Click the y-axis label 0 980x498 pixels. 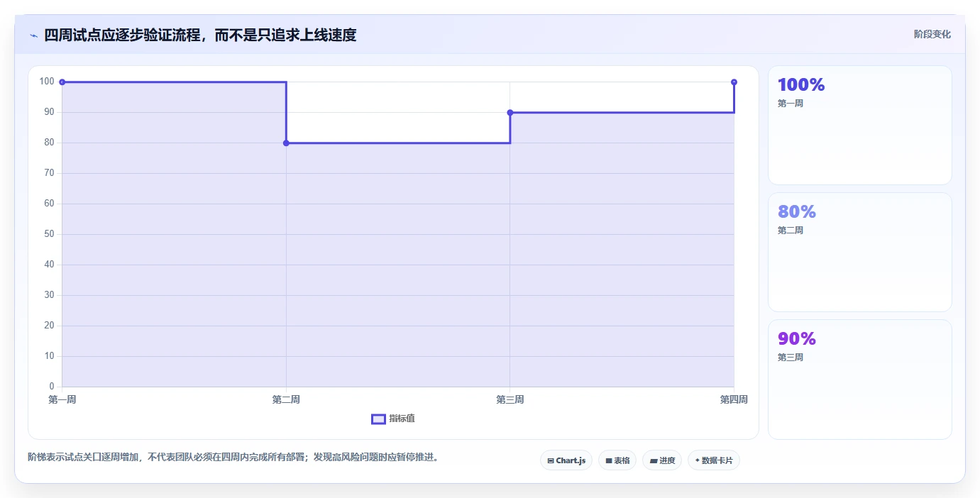point(52,387)
